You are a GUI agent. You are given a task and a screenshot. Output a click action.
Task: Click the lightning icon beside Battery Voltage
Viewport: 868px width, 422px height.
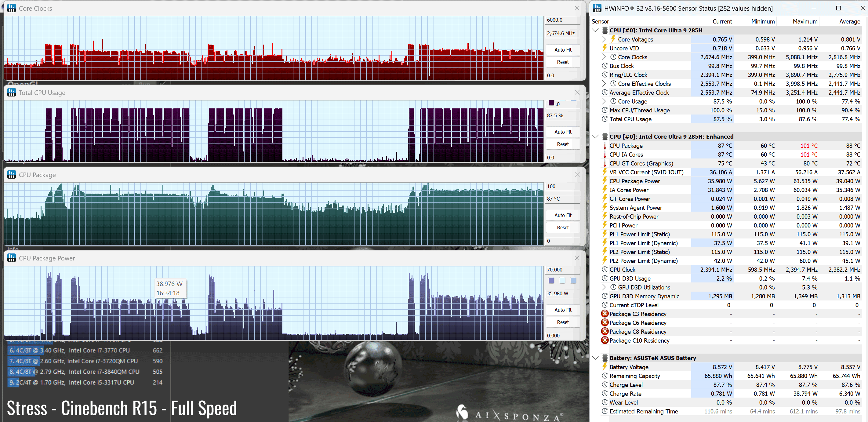(605, 367)
